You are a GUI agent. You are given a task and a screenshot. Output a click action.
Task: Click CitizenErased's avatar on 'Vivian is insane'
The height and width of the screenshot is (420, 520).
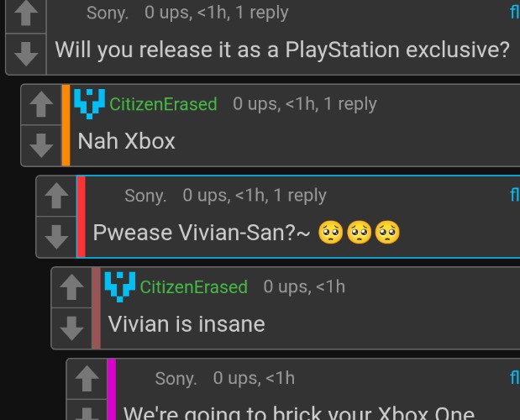[x=120, y=286]
